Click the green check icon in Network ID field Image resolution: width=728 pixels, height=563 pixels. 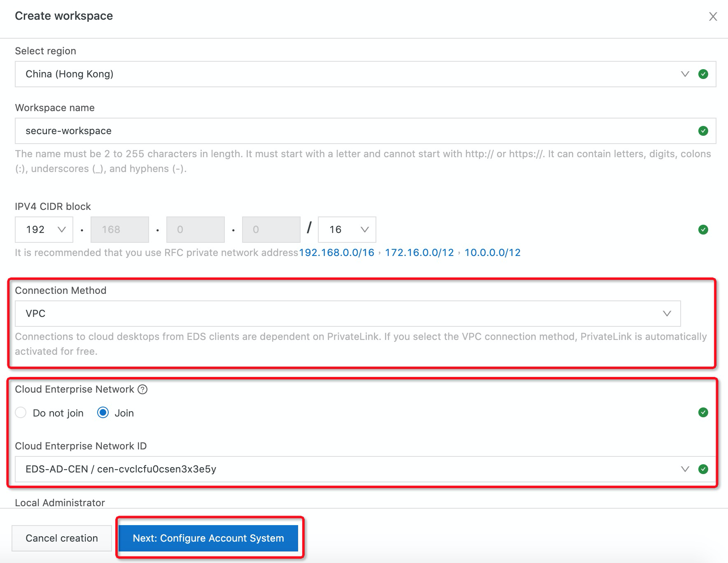click(703, 469)
